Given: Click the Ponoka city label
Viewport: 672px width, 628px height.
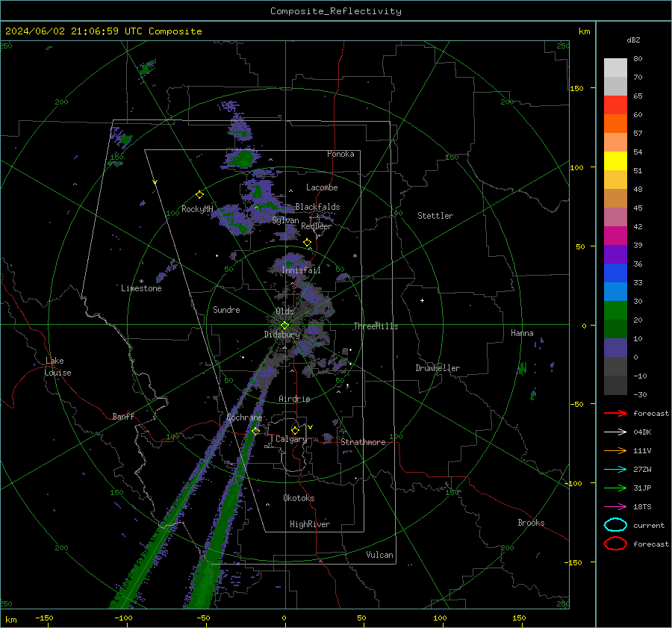Looking at the screenshot, I should click(340, 154).
